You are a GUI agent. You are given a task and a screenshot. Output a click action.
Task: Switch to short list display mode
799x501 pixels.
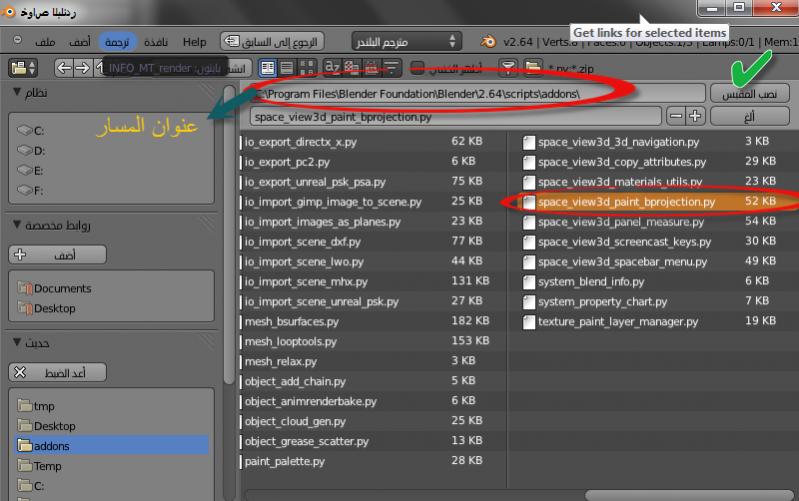(268, 68)
